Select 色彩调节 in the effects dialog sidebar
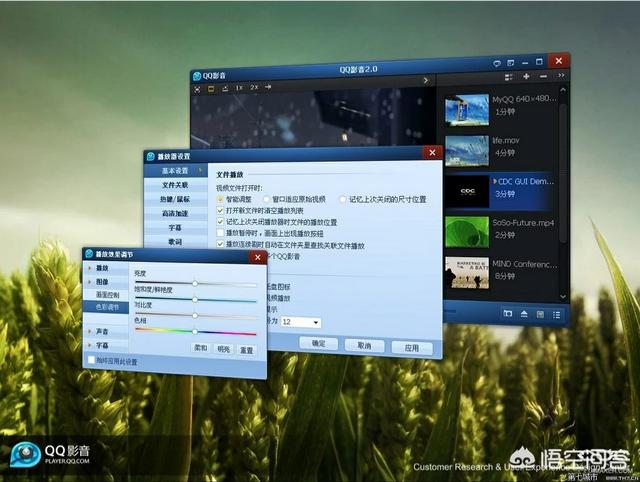The image size is (640, 482). pyautogui.click(x=106, y=307)
